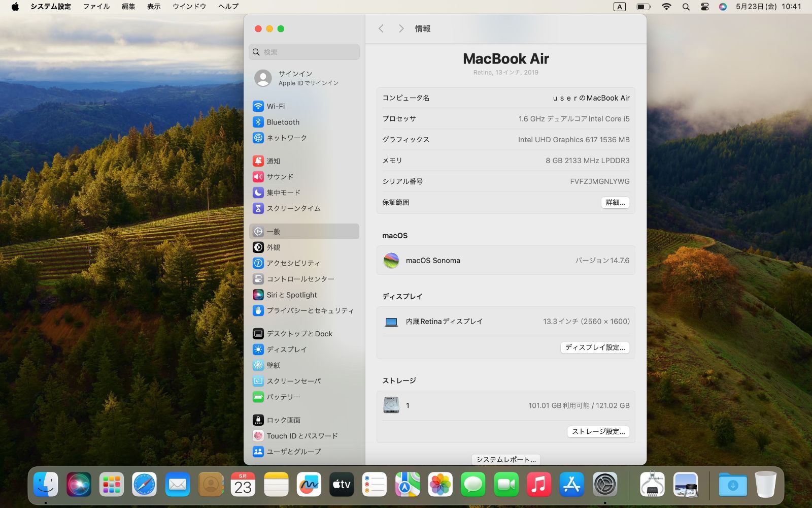Open ファイル menu
The width and height of the screenshot is (812, 508).
[96, 7]
